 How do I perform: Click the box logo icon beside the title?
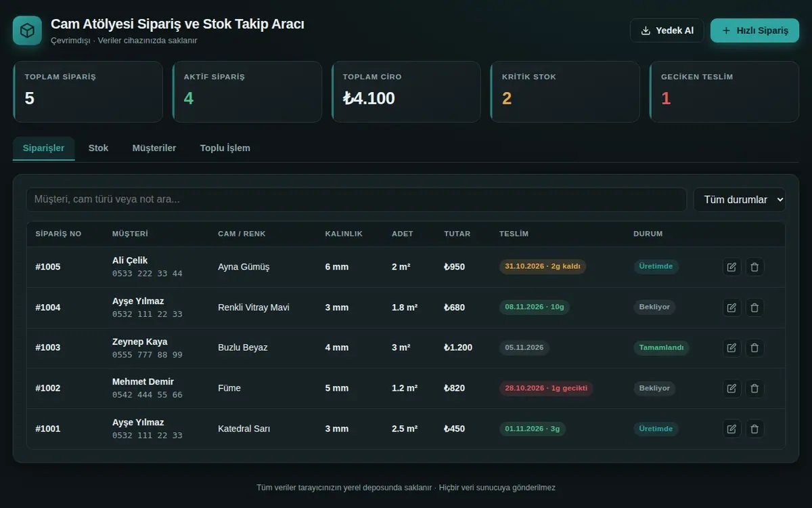pyautogui.click(x=27, y=30)
